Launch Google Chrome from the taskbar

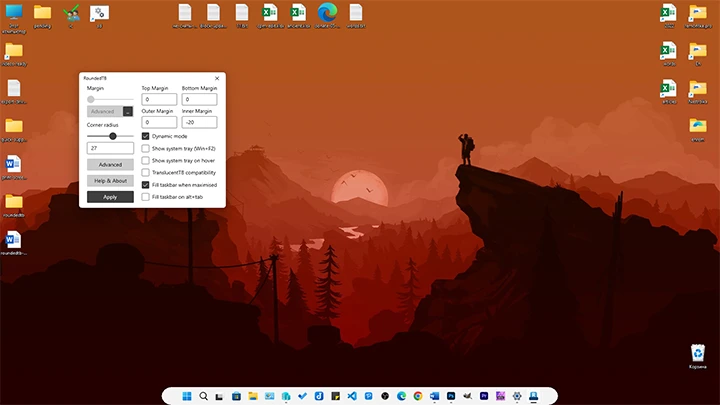418,396
